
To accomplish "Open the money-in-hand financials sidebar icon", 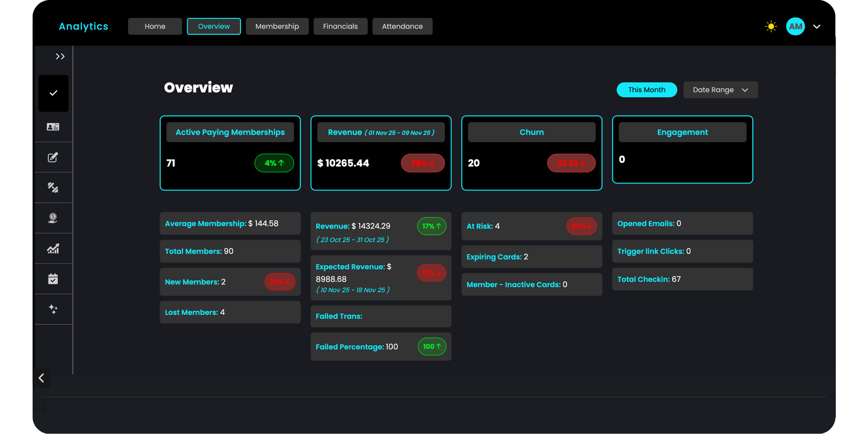I will click(x=53, y=218).
